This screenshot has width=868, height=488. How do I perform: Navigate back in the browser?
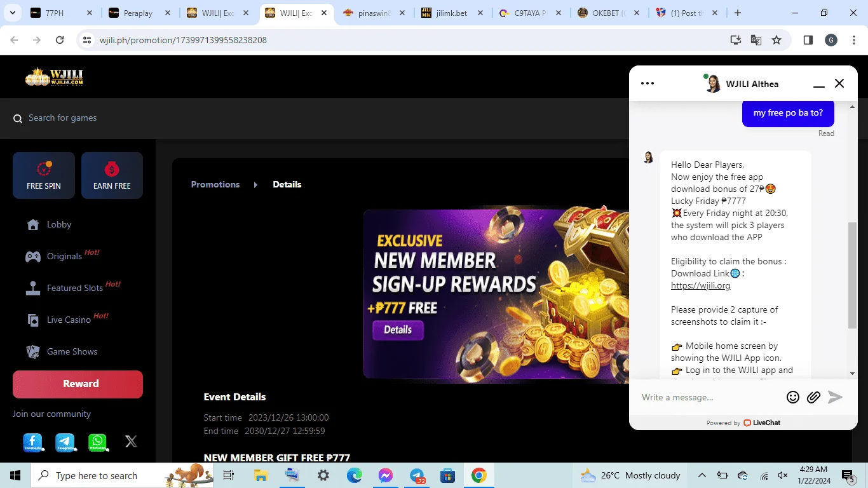click(x=15, y=40)
